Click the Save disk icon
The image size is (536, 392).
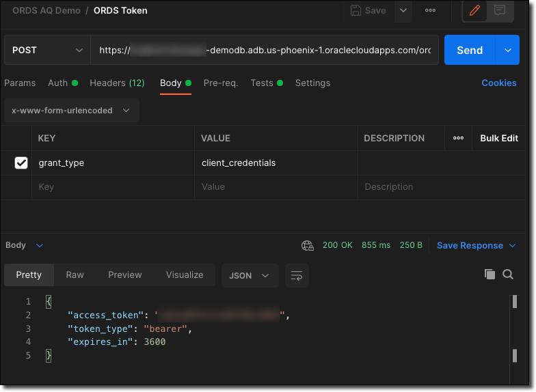click(356, 11)
